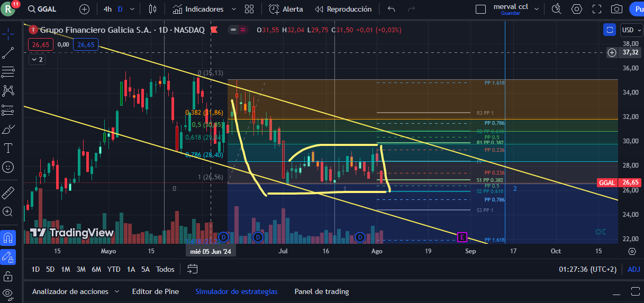Screen dimensions: 644x303
Task: Open the indicator templates grid icon
Action: (249, 9)
